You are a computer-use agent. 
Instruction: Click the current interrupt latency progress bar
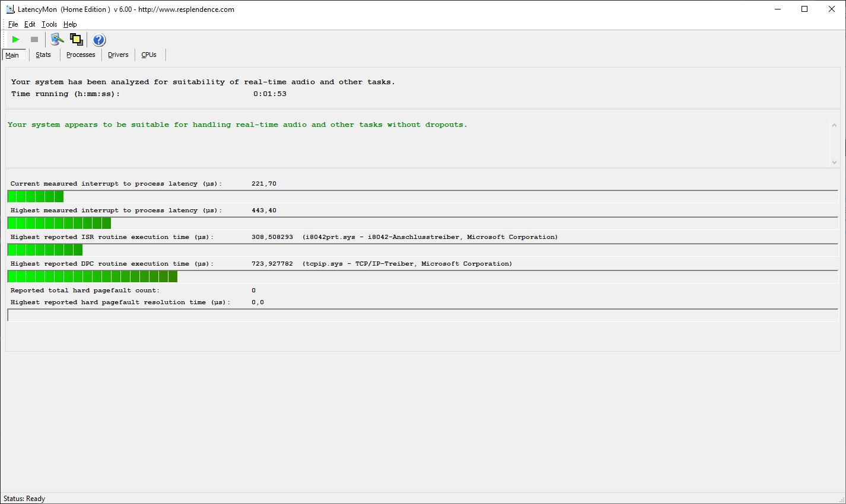pos(422,196)
